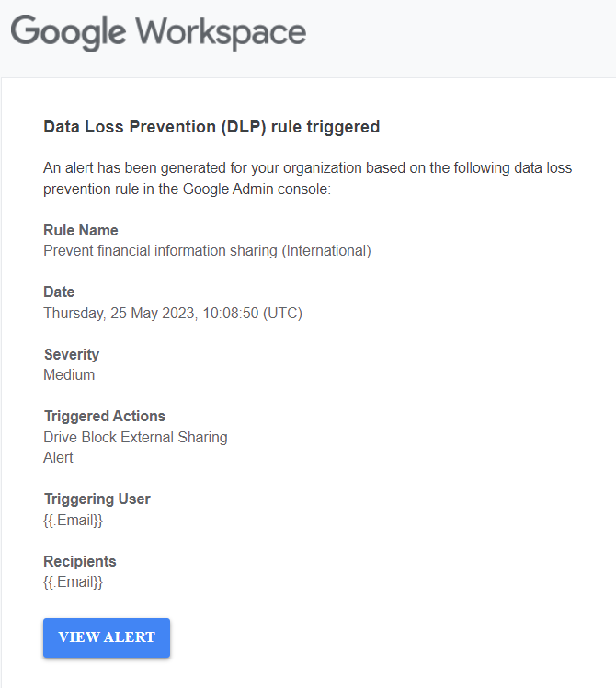Image resolution: width=616 pixels, height=688 pixels.
Task: Click the Recipients label
Action: coord(80,561)
